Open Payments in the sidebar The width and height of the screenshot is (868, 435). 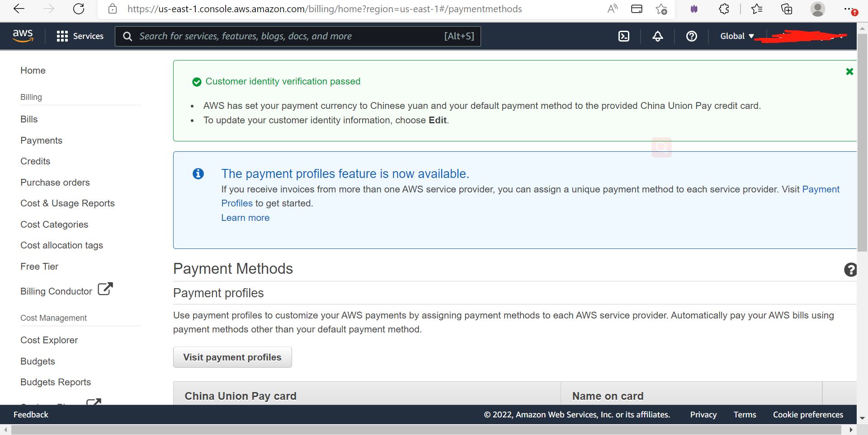tap(41, 140)
